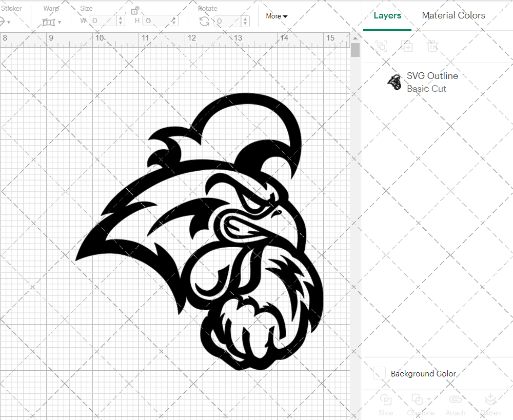Click the Duplicate layer icon
Viewport: 513px width, 420px height.
click(407, 46)
